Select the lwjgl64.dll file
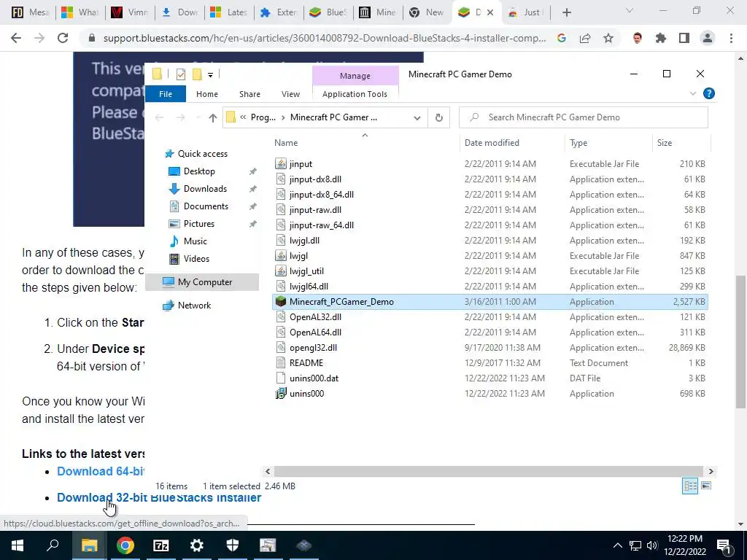The width and height of the screenshot is (747, 560). point(309,287)
